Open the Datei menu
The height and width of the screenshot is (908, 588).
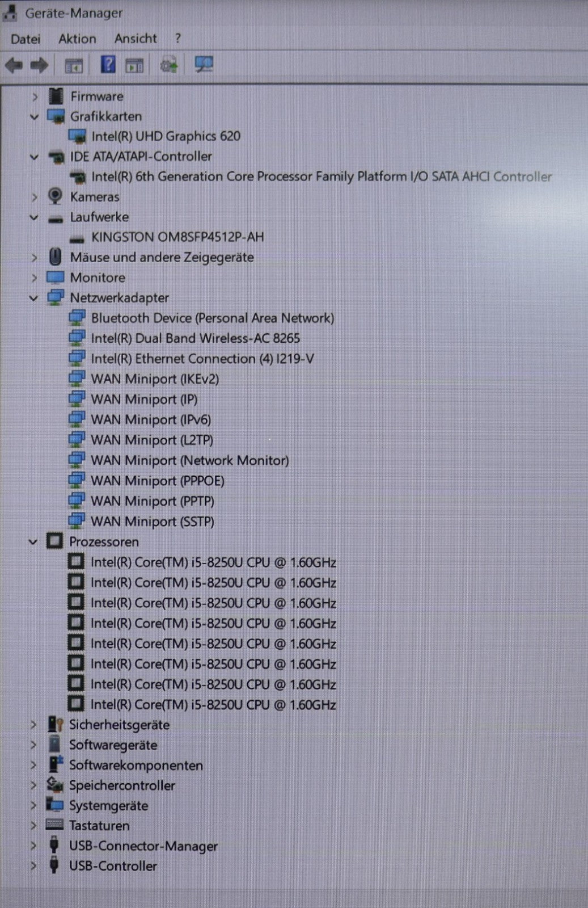26,39
